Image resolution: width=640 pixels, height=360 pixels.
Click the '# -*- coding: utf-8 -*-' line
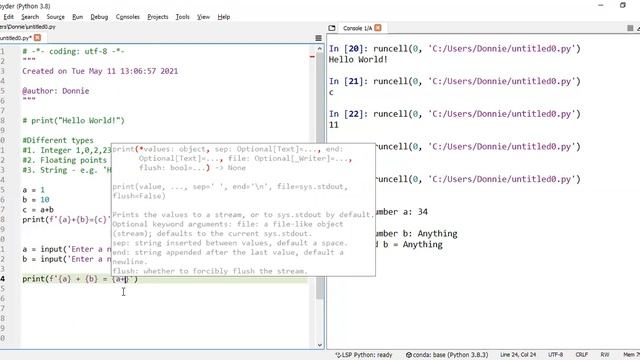point(73,51)
